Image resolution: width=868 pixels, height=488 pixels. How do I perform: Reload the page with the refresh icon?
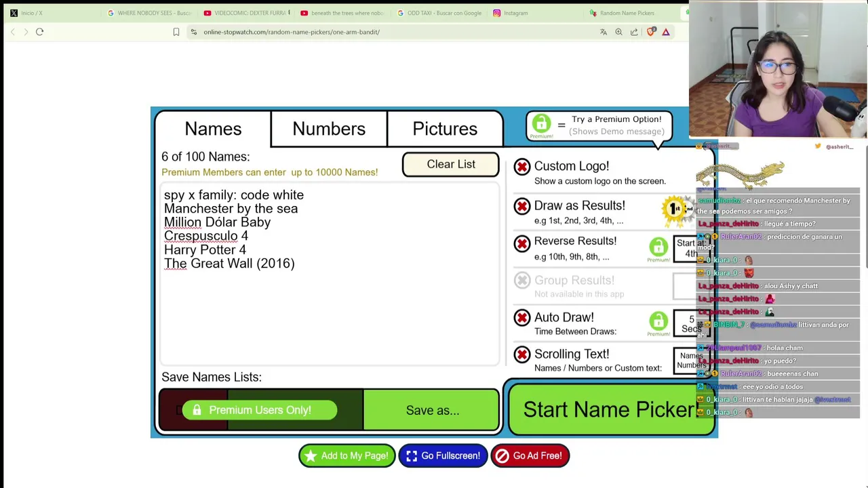click(x=39, y=32)
